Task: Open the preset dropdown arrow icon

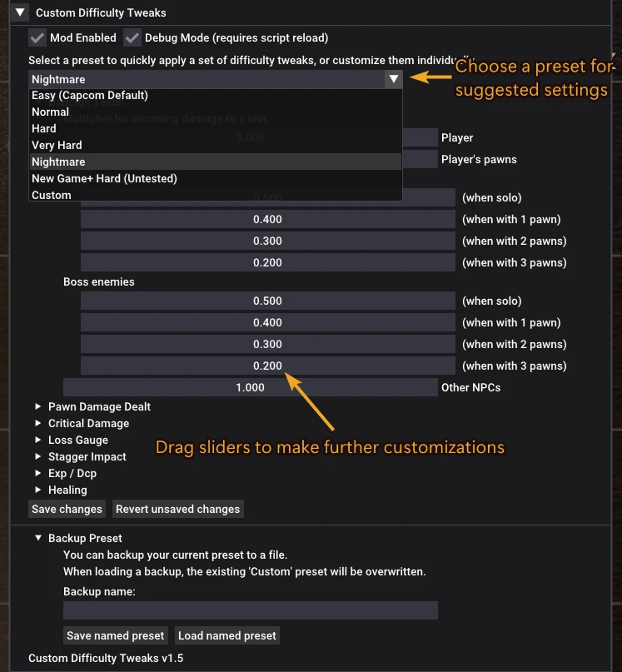Action: coord(393,79)
